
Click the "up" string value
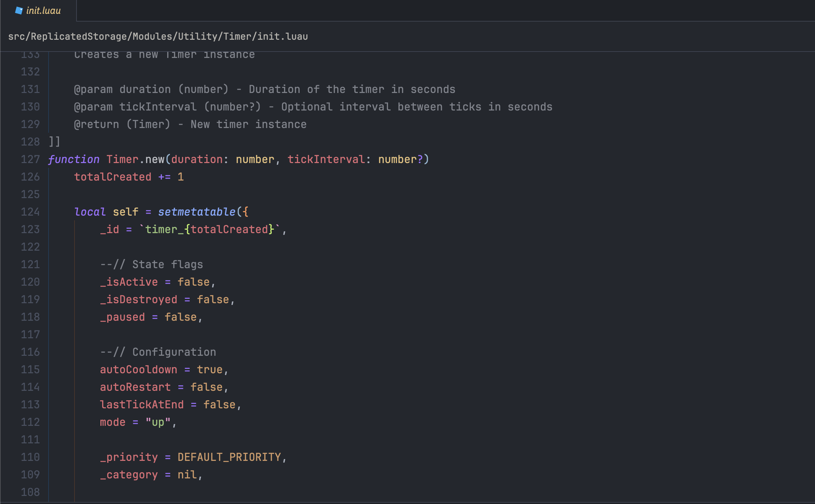tap(158, 422)
